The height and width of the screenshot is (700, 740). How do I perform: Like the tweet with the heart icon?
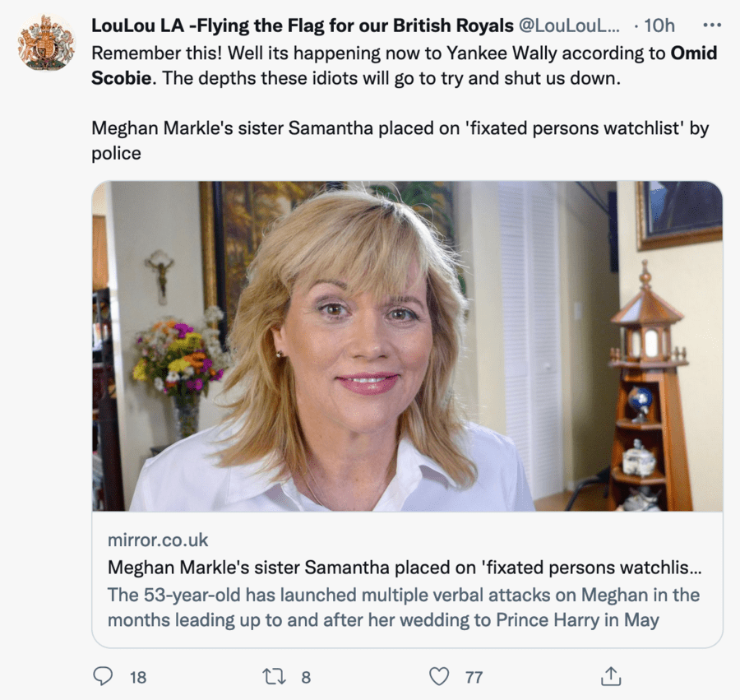pyautogui.click(x=440, y=676)
